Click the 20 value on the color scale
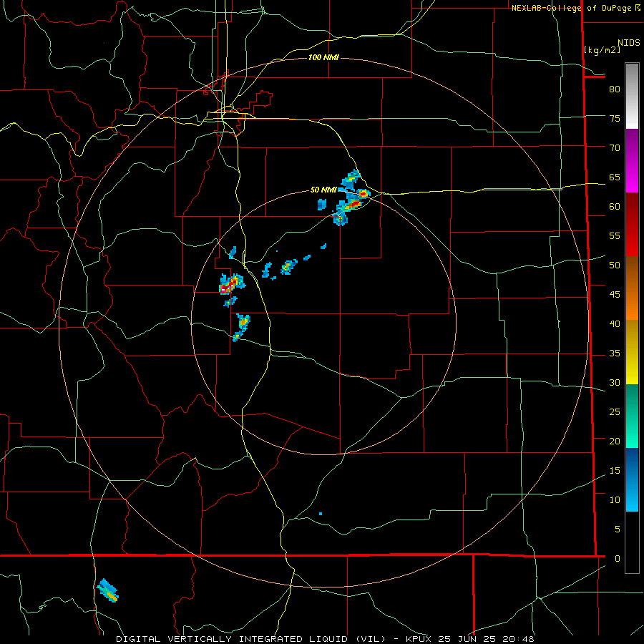The height and width of the screenshot is (644, 644). coord(615,441)
